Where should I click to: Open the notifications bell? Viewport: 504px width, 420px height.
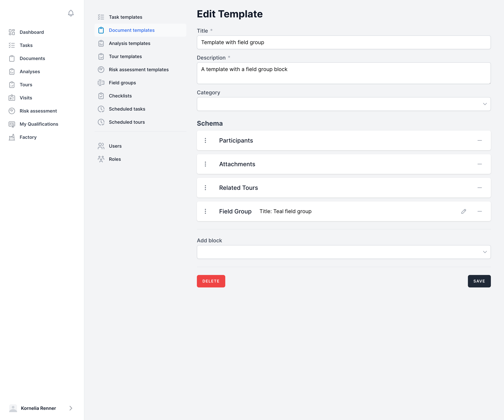71,13
